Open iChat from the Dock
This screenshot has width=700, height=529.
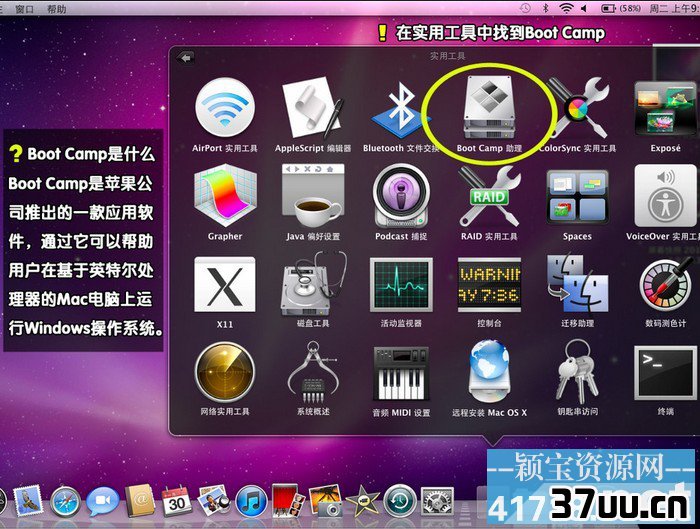pyautogui.click(x=102, y=502)
